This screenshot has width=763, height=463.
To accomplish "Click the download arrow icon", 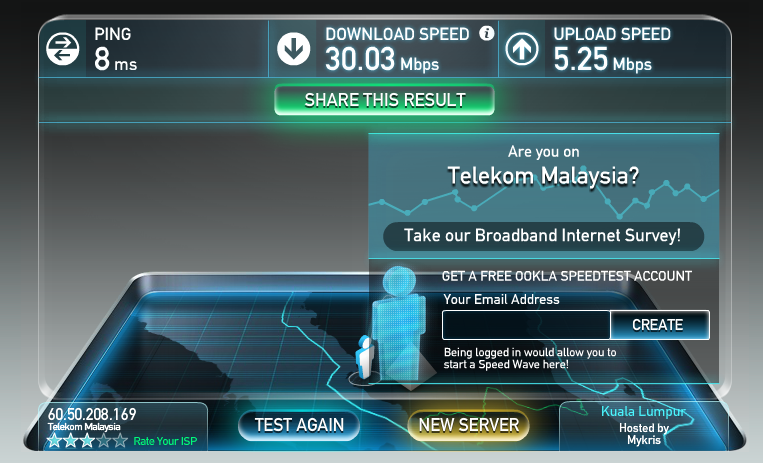I will click(x=293, y=49).
